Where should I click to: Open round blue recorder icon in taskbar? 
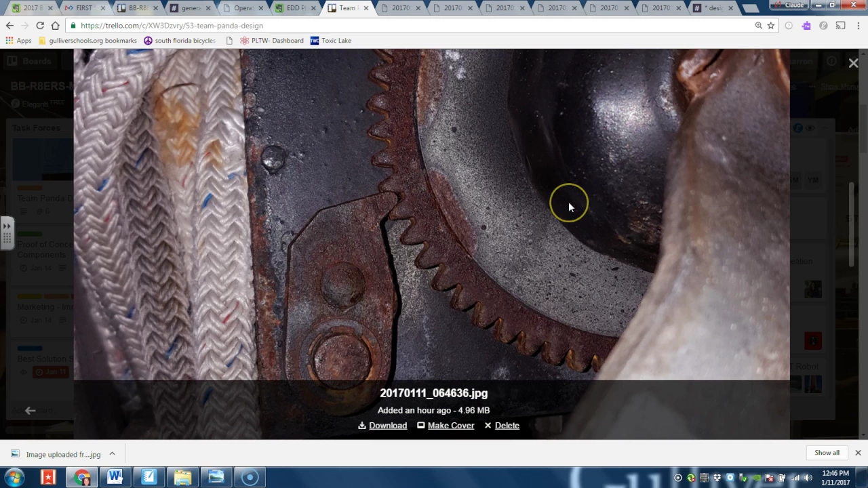pos(250,477)
